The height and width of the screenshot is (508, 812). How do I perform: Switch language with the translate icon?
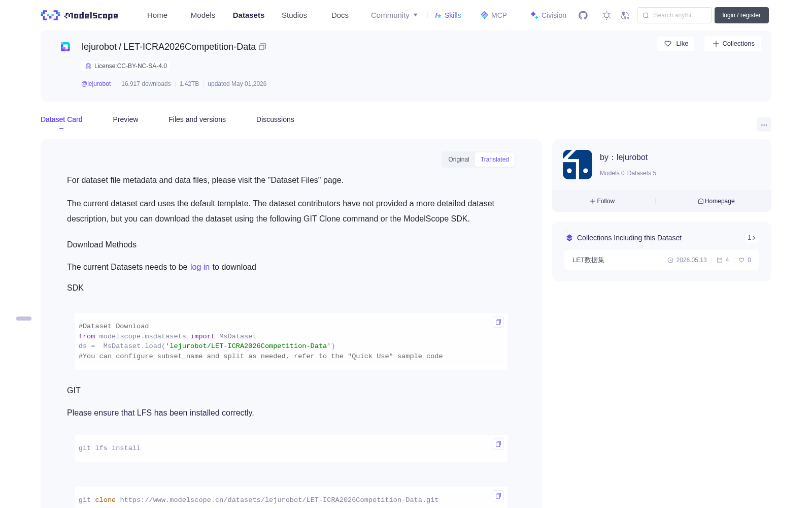click(625, 15)
